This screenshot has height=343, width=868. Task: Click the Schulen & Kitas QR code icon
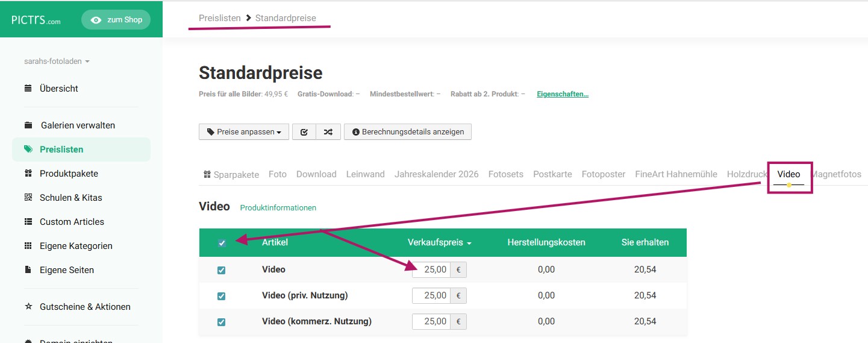pos(28,198)
